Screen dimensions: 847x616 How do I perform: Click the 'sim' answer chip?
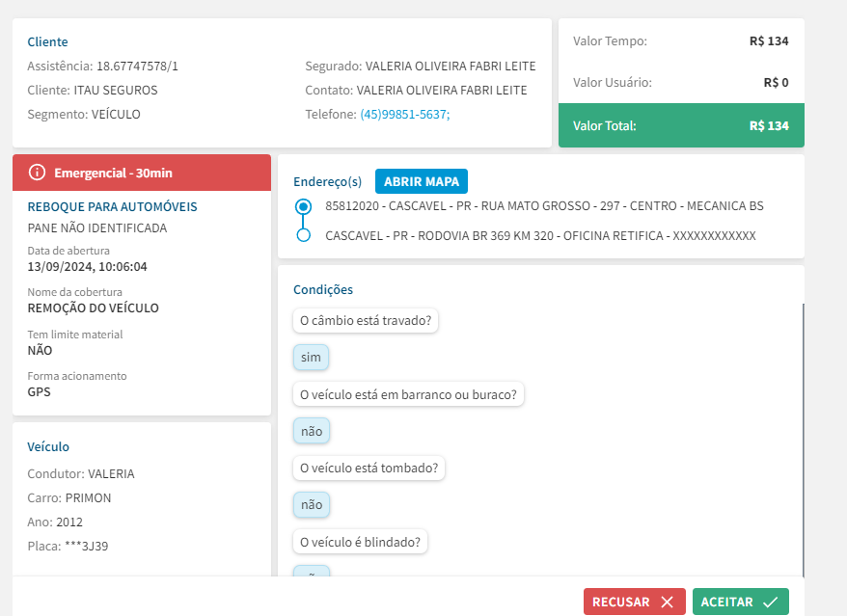click(311, 358)
